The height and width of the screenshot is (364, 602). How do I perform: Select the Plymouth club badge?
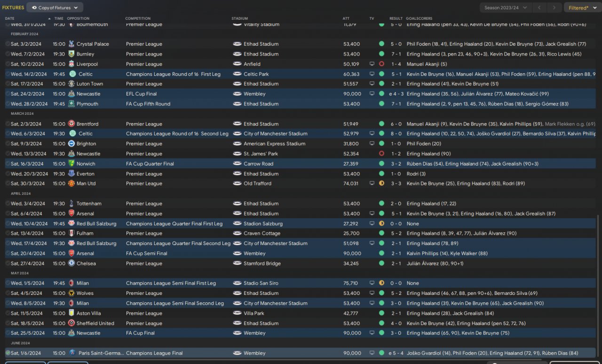point(71,104)
